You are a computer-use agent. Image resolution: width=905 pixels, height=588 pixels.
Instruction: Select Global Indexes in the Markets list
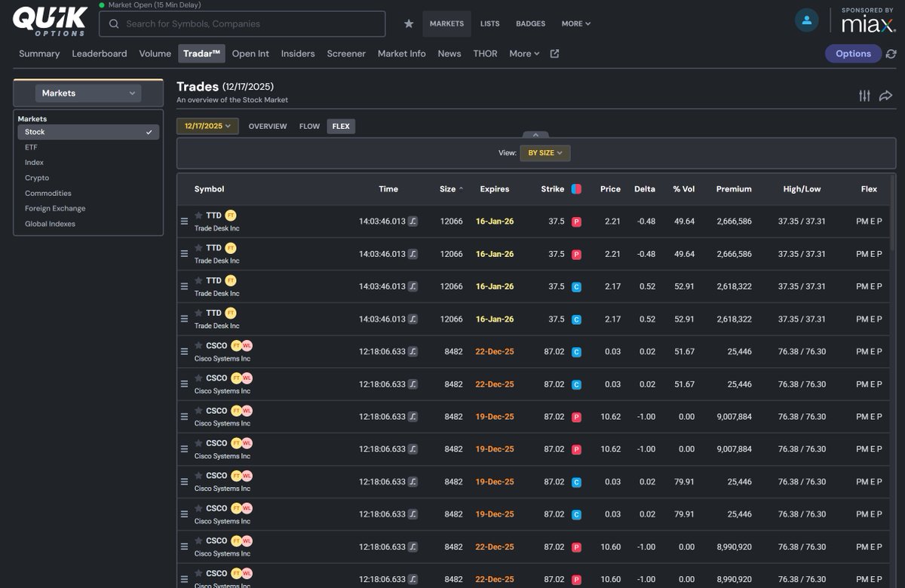[88, 224]
